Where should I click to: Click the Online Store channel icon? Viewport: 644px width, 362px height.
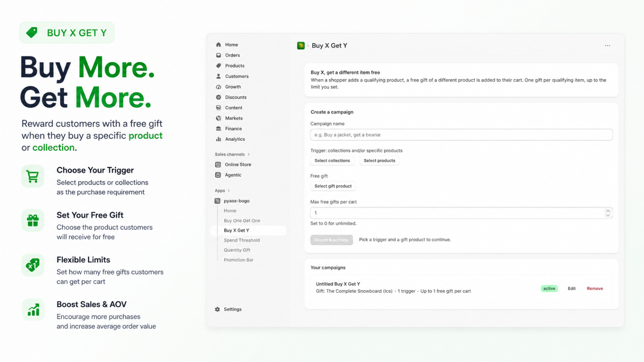point(218,165)
